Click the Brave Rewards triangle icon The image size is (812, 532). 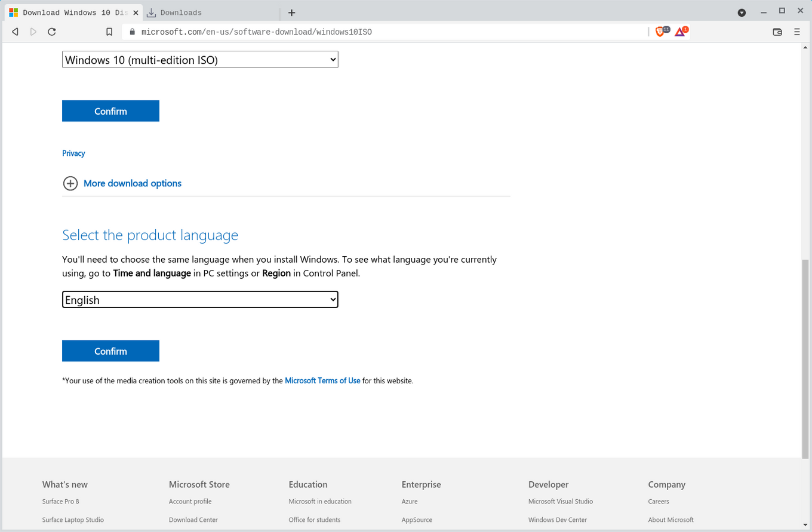679,32
